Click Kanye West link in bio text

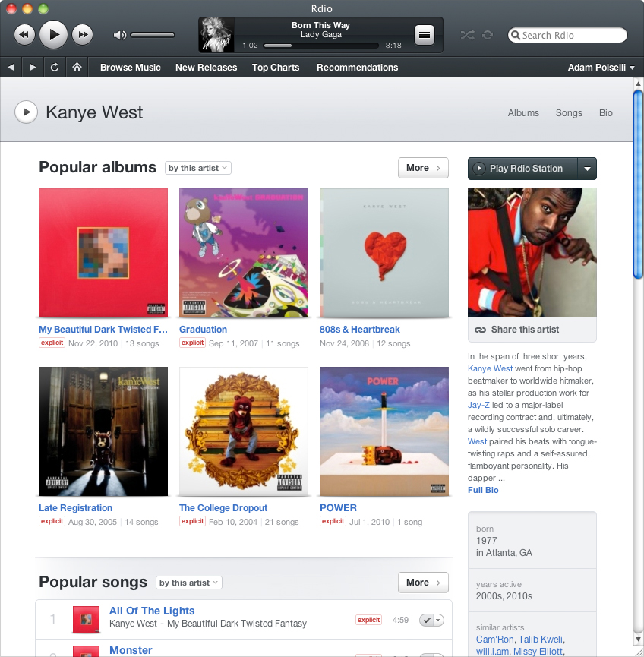[490, 368]
